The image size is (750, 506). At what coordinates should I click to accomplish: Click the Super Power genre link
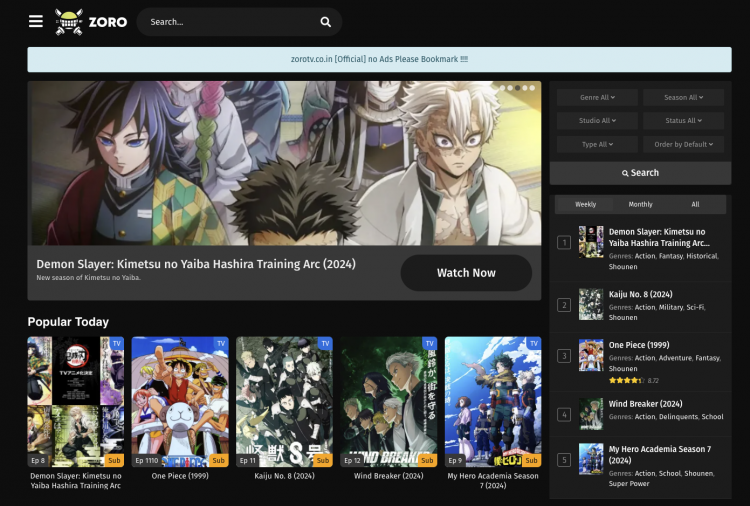tap(629, 484)
